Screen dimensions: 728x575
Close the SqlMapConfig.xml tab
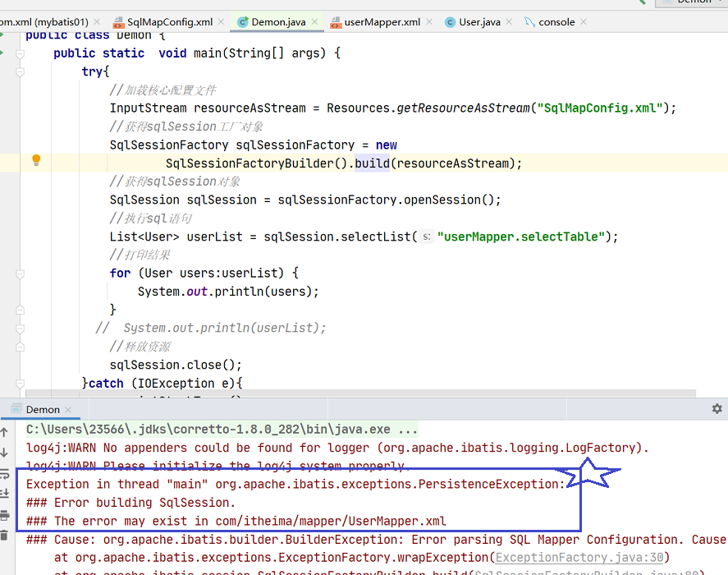(221, 22)
